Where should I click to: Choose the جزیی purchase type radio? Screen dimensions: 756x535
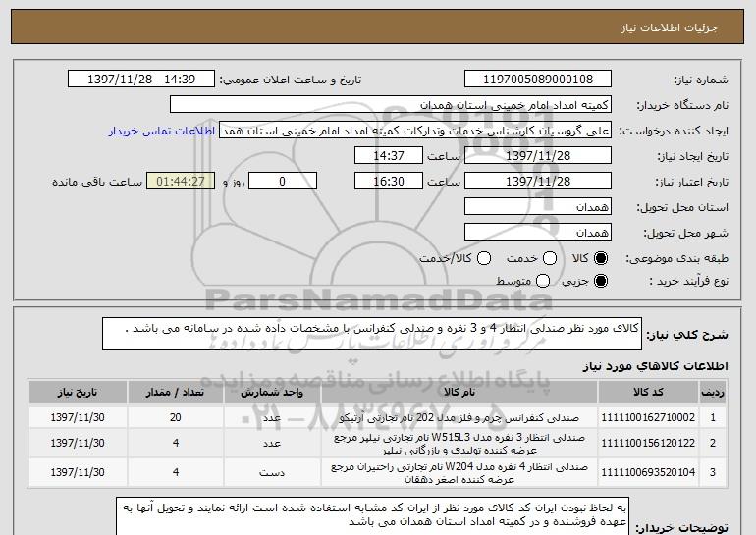point(601,281)
